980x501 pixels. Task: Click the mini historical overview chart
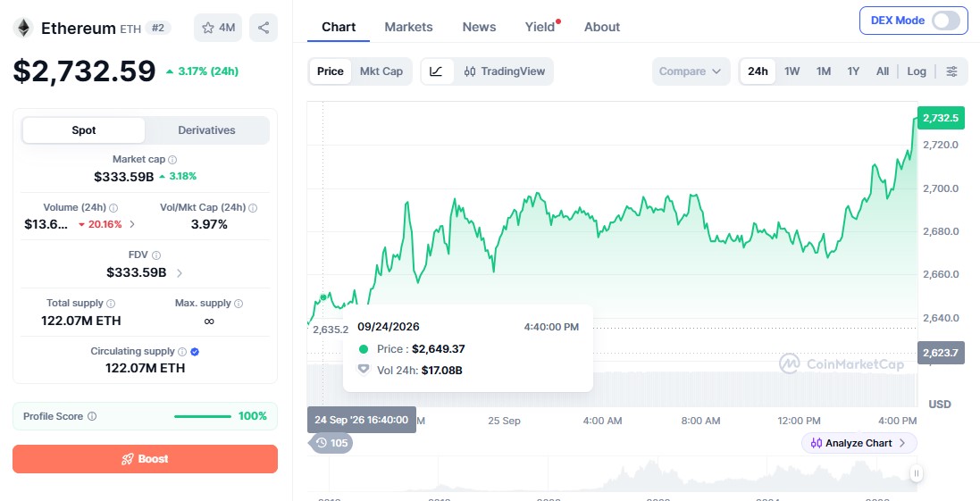(612, 475)
